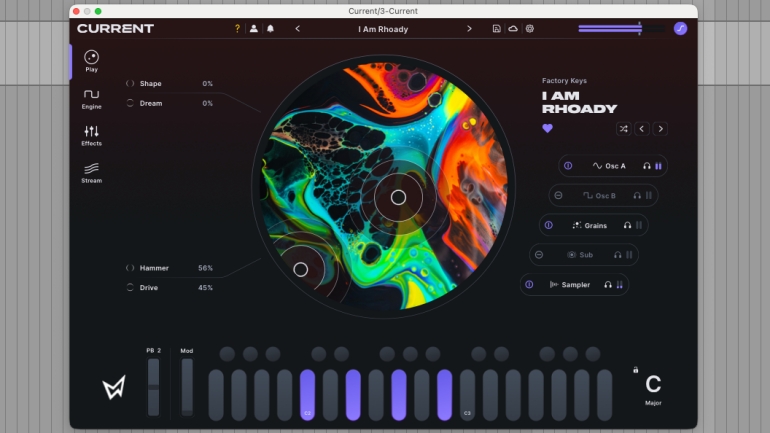Click the Drive macro knob

coord(130,288)
